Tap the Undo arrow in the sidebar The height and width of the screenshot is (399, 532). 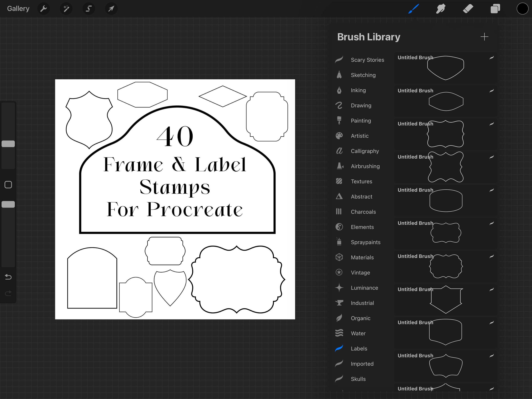click(x=8, y=277)
